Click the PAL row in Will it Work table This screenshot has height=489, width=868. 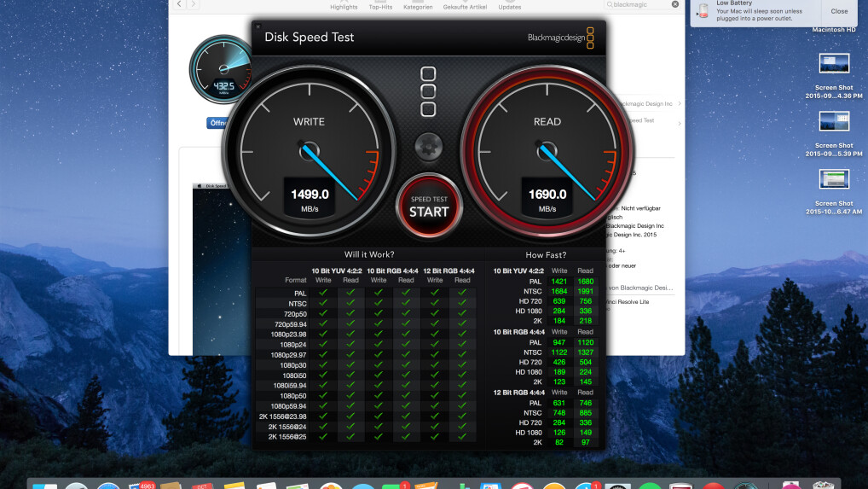coord(365,293)
